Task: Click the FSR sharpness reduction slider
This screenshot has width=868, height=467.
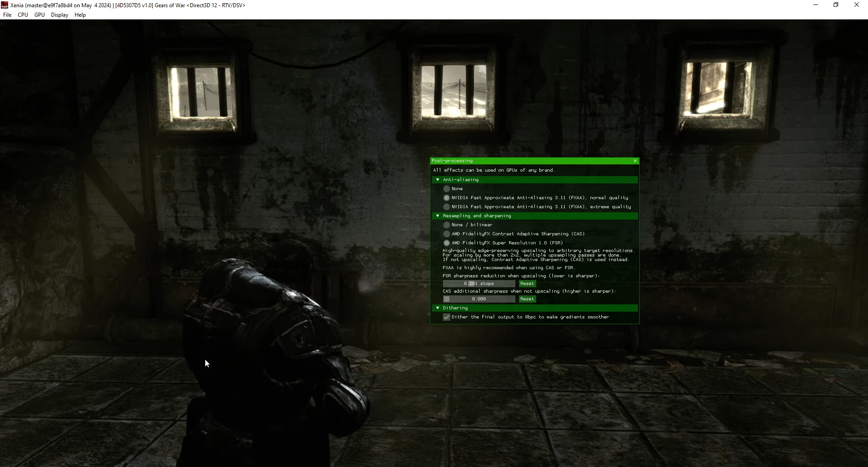Action: pos(479,284)
